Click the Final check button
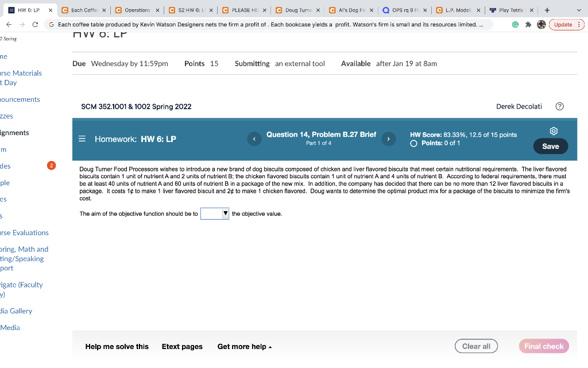 [544, 346]
